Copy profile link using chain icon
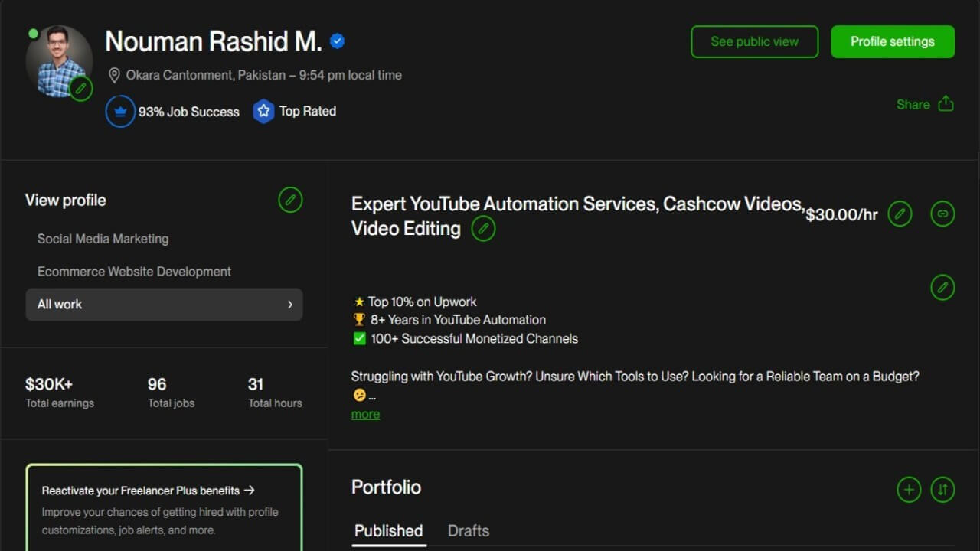 942,214
